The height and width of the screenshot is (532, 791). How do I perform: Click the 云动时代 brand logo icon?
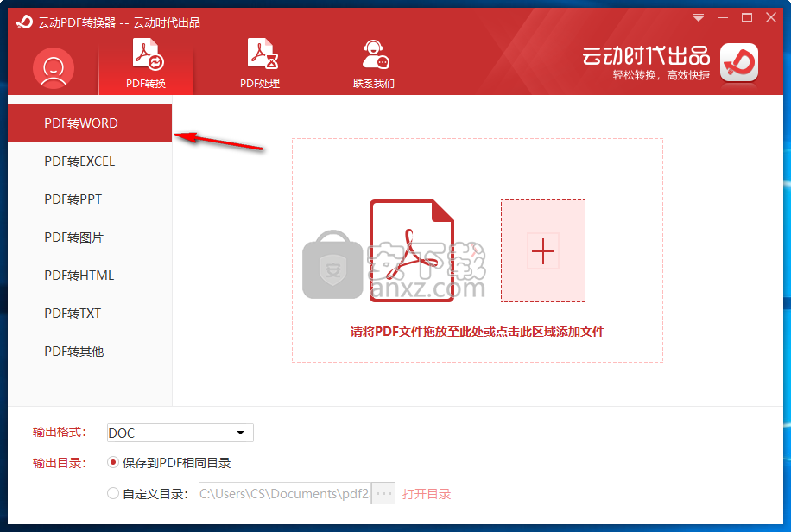[x=739, y=64]
